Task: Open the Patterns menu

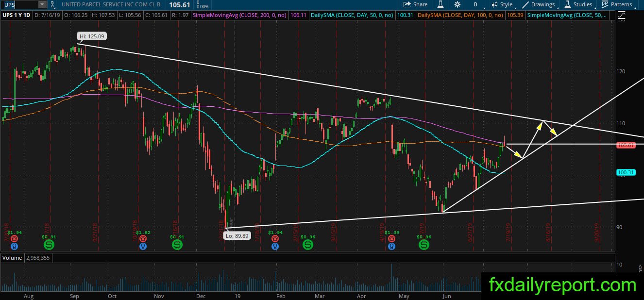Action: tap(621, 4)
